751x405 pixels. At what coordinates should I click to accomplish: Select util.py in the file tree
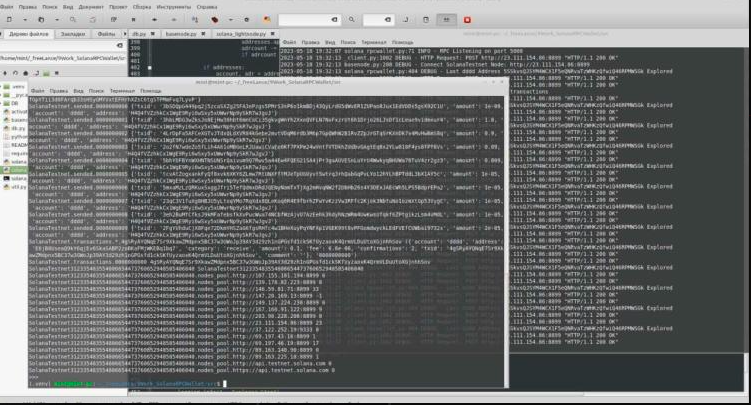tap(19, 187)
